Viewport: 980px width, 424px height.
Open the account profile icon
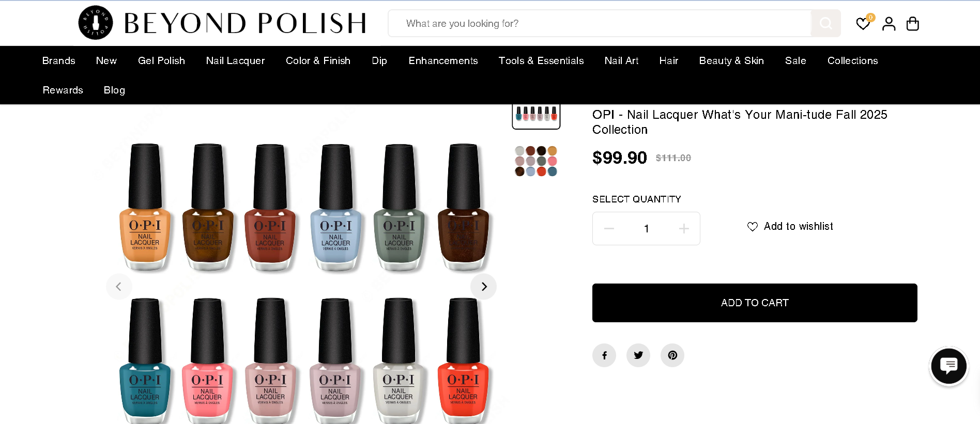point(889,23)
